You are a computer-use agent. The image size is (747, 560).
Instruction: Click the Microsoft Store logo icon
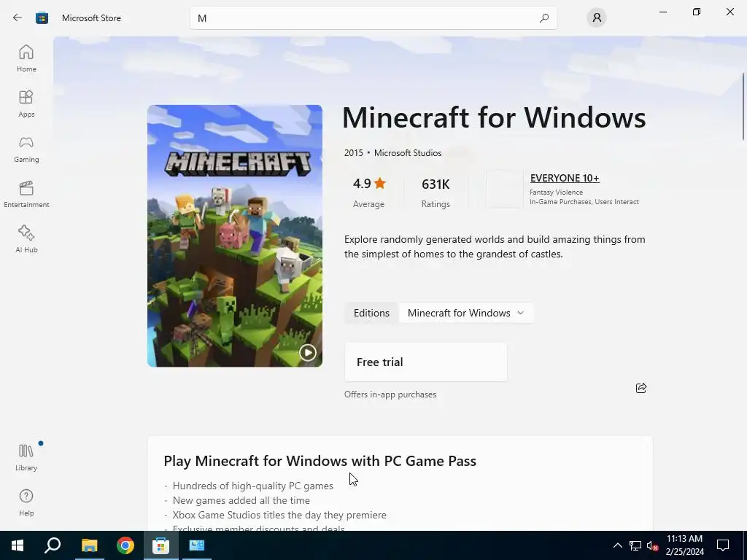(x=42, y=18)
